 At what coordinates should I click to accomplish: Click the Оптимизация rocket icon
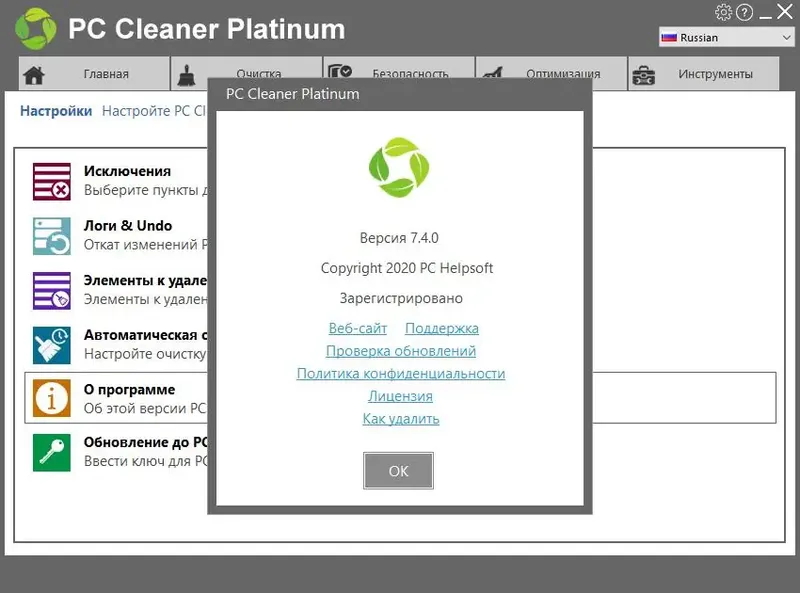coord(491,72)
